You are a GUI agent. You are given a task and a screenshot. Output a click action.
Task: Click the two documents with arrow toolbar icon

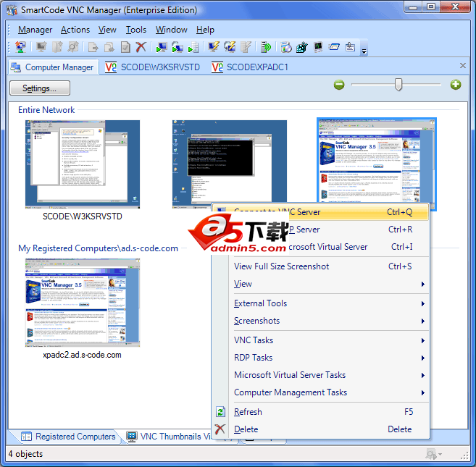tap(109, 47)
